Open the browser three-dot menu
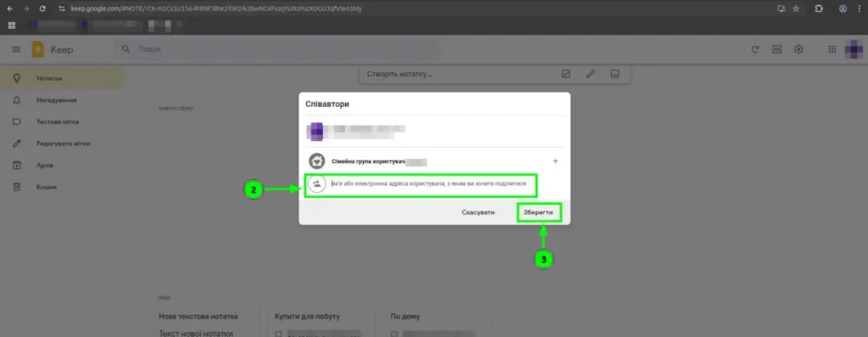The height and width of the screenshot is (337, 868). click(860, 8)
